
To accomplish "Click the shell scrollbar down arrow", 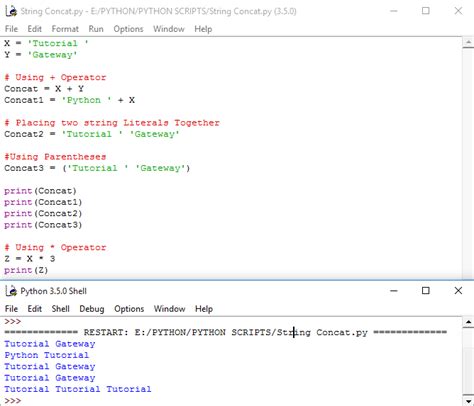I will (468, 401).
